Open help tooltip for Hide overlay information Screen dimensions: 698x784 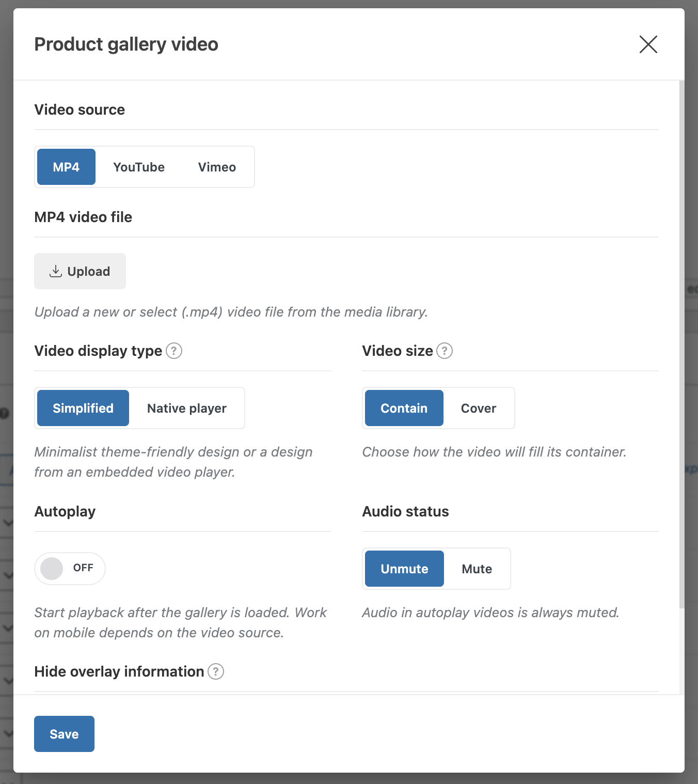[216, 671]
